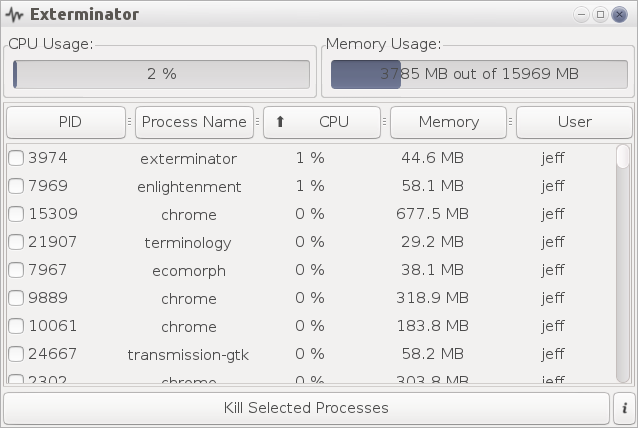Screen dimensions: 638x428
Task: Sort processes by Memory column header
Action: tap(448, 122)
